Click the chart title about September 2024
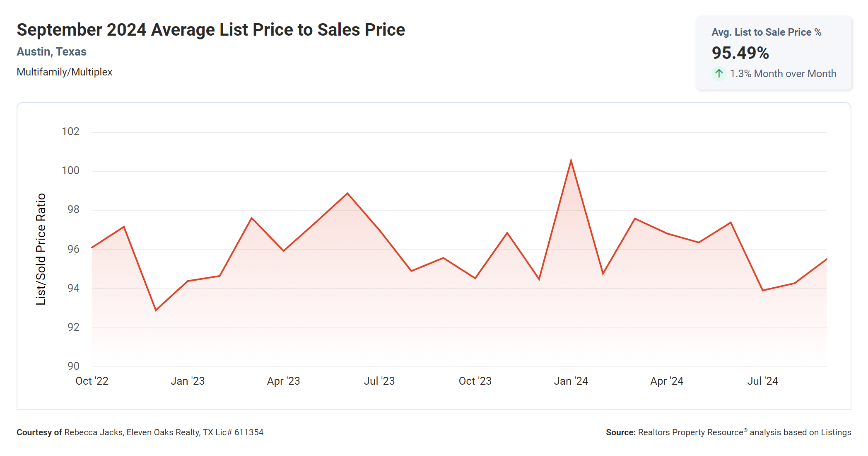The height and width of the screenshot is (456, 868). 211,30
